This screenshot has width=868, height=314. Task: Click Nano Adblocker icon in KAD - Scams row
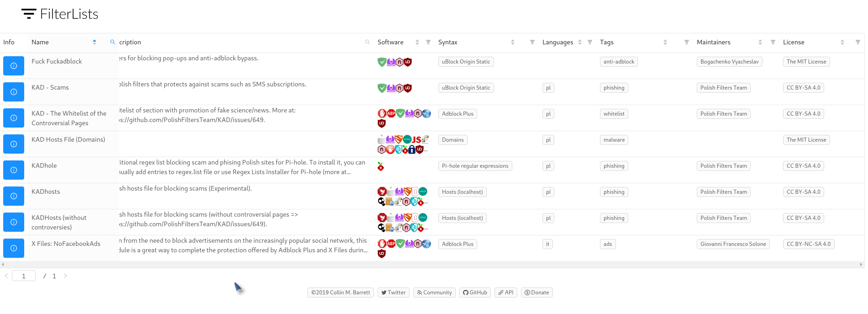point(399,88)
